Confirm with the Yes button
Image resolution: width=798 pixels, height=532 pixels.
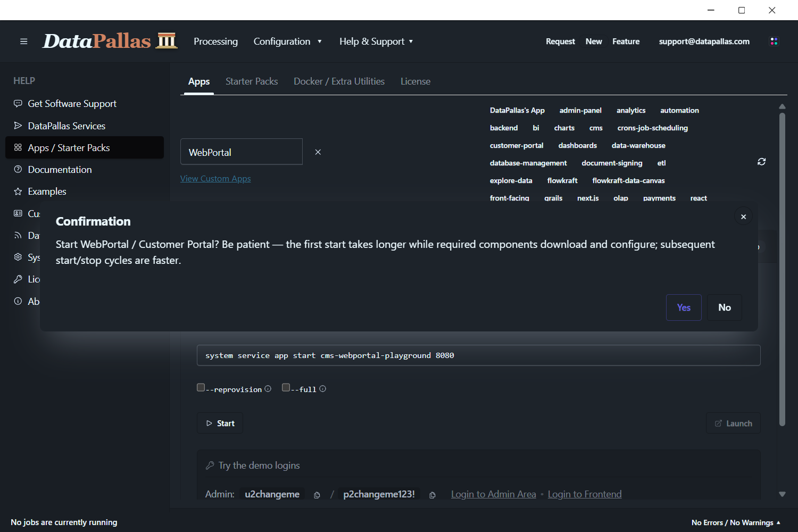coord(684,307)
